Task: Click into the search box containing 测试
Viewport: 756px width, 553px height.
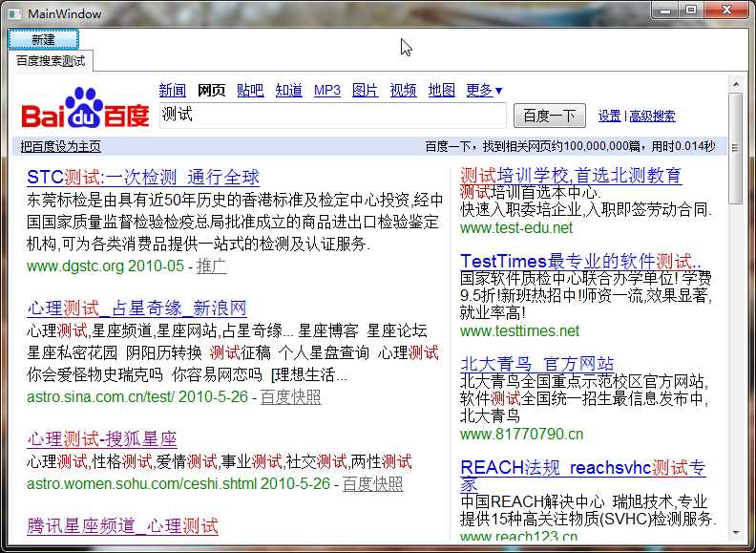Action: point(333,116)
